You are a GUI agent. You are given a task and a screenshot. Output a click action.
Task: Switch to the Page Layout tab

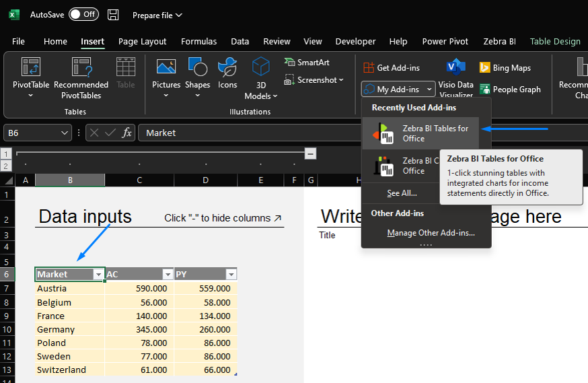point(142,41)
